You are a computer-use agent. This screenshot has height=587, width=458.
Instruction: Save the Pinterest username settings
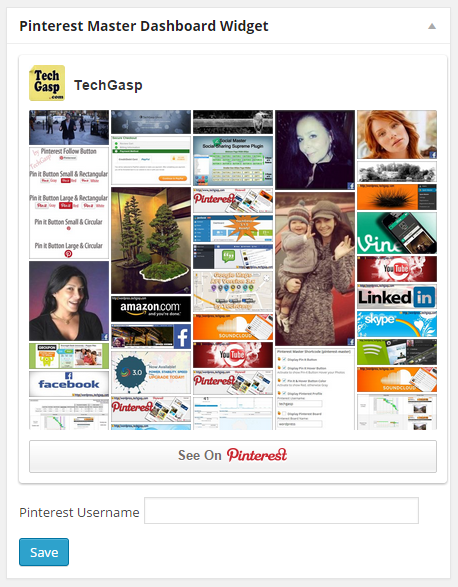pos(44,552)
